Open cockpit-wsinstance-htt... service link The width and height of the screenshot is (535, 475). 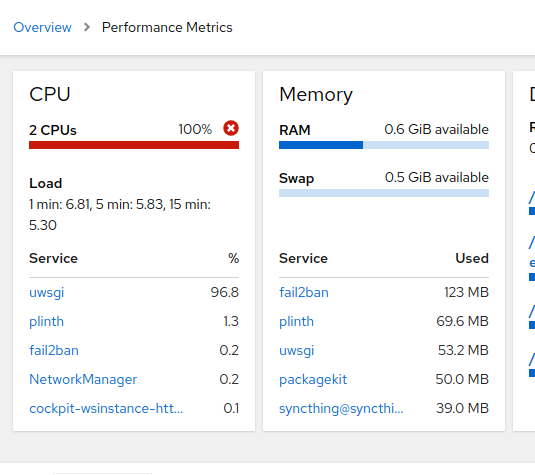(106, 408)
